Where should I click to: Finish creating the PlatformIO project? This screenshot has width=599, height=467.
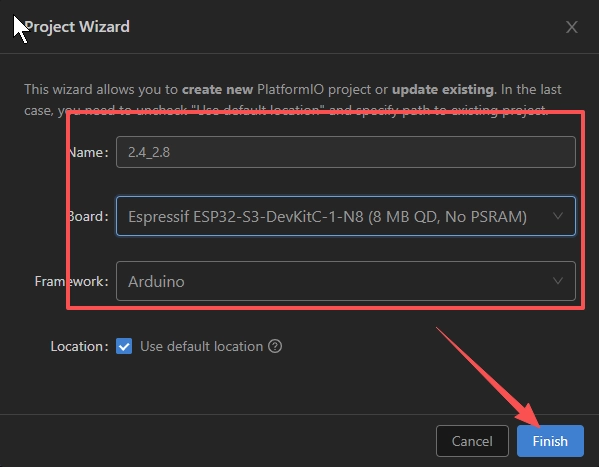[550, 441]
